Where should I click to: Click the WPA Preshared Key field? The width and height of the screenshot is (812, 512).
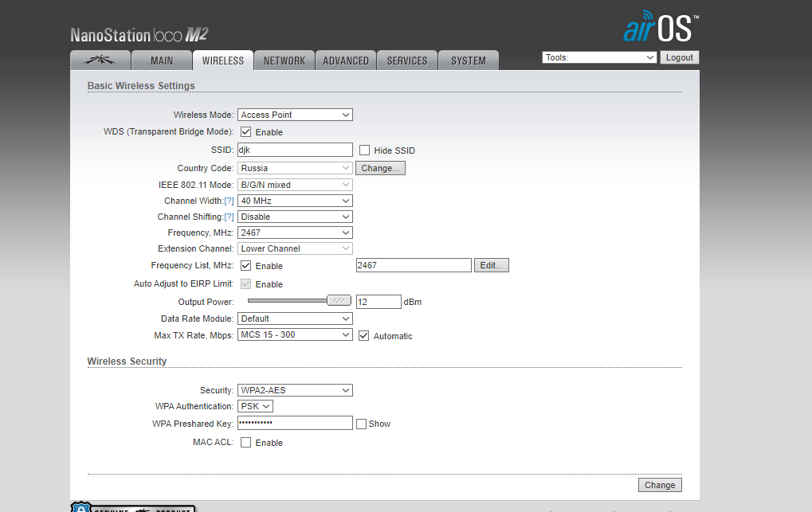(295, 423)
